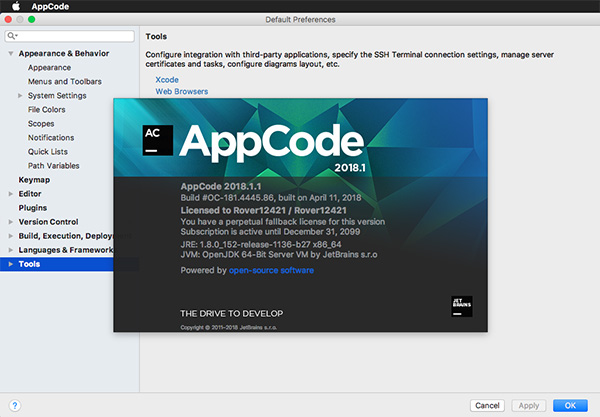Select Appearance settings page
The height and width of the screenshot is (417, 600).
49,68
